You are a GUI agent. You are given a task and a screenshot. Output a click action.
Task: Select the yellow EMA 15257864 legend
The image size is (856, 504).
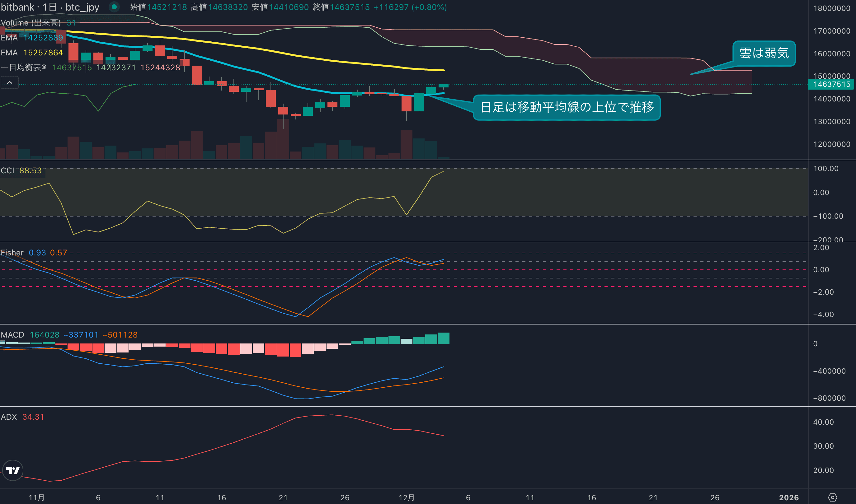click(x=32, y=53)
